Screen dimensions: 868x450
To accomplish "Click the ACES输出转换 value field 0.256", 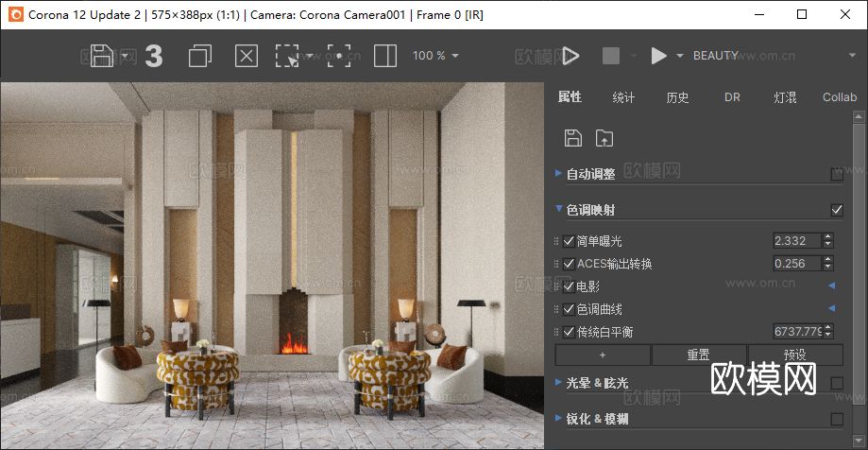I will pyautogui.click(x=798, y=263).
